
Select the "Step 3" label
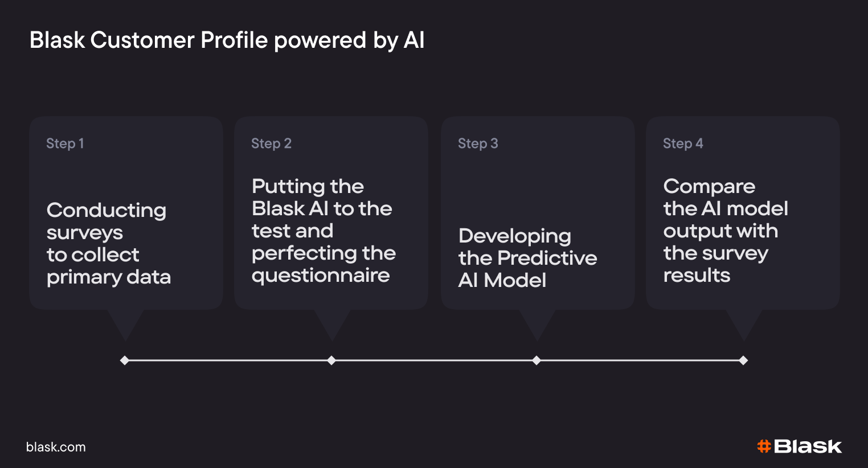478,143
